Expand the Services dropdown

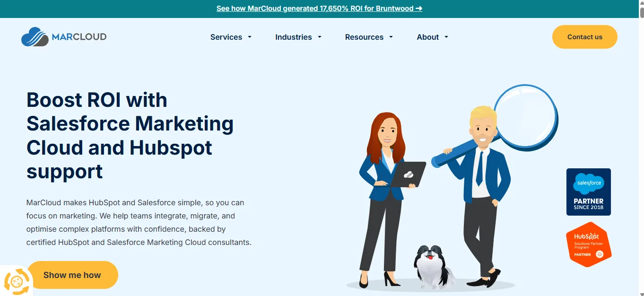[x=231, y=37]
